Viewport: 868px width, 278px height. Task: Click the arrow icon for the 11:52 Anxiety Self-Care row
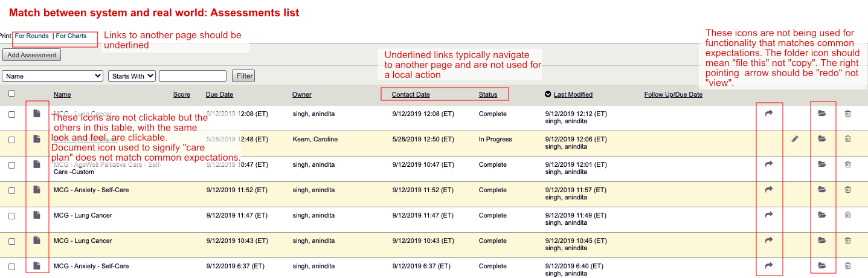pyautogui.click(x=769, y=190)
